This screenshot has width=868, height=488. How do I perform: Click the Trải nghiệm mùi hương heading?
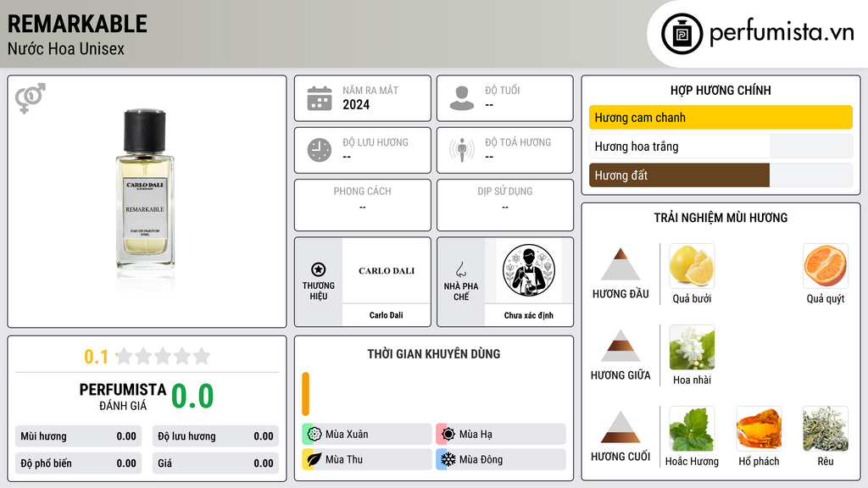(721, 218)
